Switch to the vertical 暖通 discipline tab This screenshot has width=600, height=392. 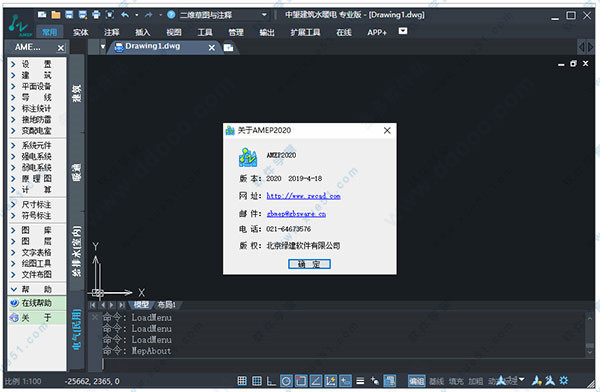point(77,172)
